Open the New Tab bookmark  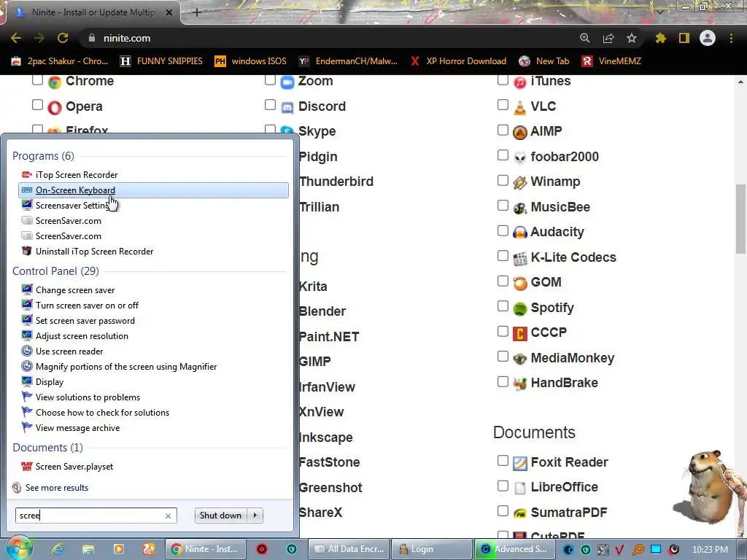(x=544, y=61)
